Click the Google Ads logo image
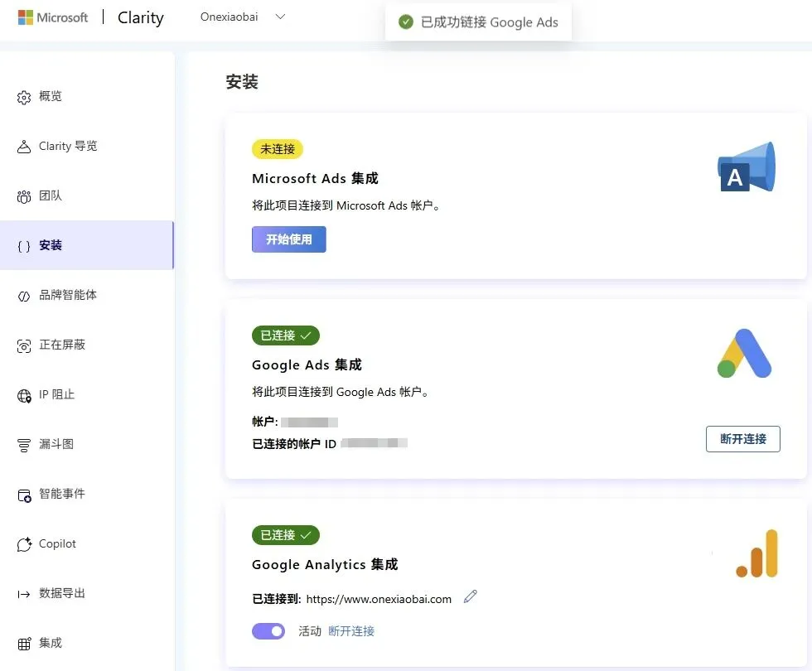 pyautogui.click(x=744, y=354)
